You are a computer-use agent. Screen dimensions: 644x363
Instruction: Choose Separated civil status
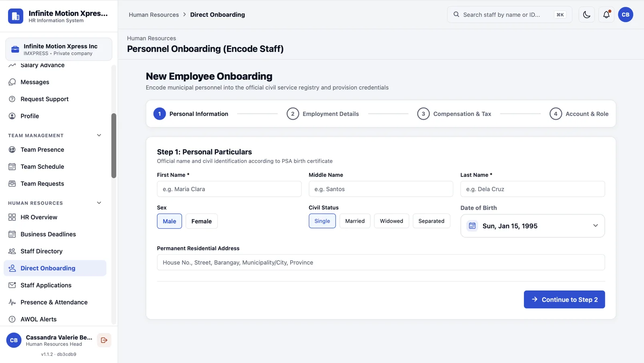tap(431, 221)
